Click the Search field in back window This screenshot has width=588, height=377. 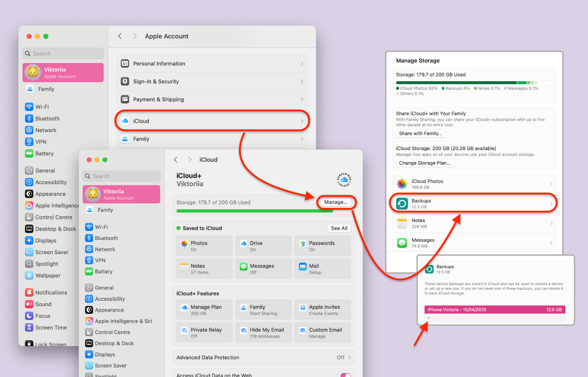point(63,53)
